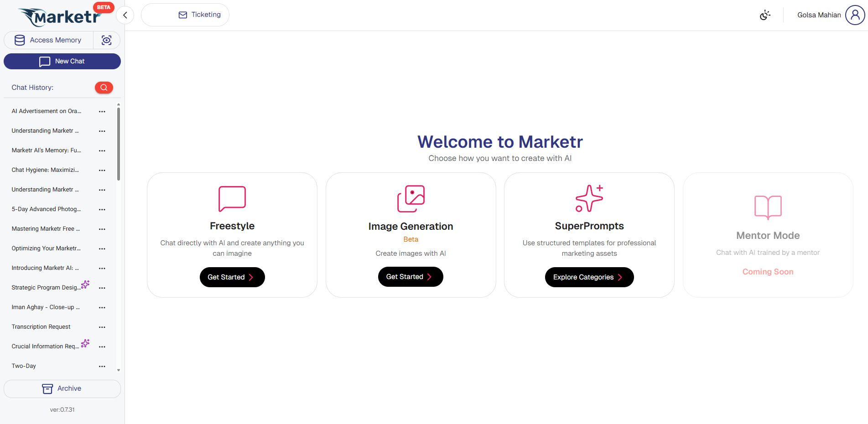
Task: Open options for 'Mastering Marketr Free ...' chat
Action: pyautogui.click(x=102, y=229)
